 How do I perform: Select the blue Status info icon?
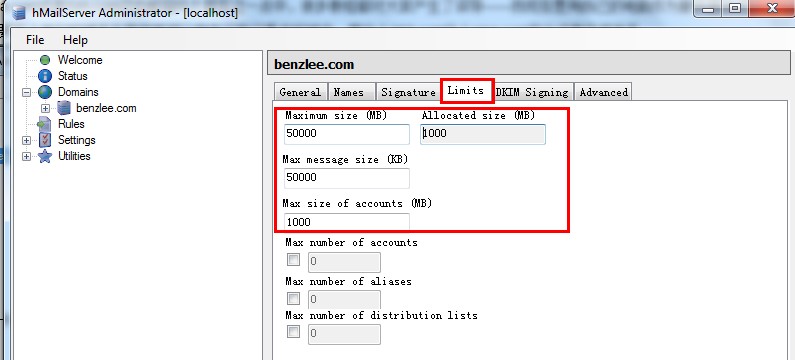(45, 76)
